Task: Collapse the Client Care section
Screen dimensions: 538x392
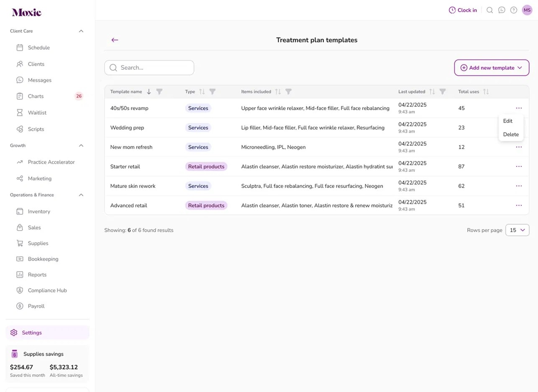Action: click(81, 31)
